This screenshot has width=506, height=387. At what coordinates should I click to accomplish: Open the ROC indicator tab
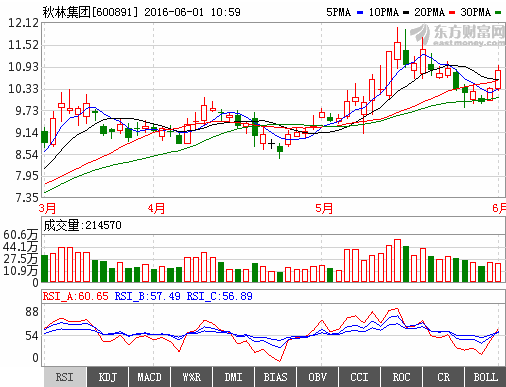click(401, 377)
